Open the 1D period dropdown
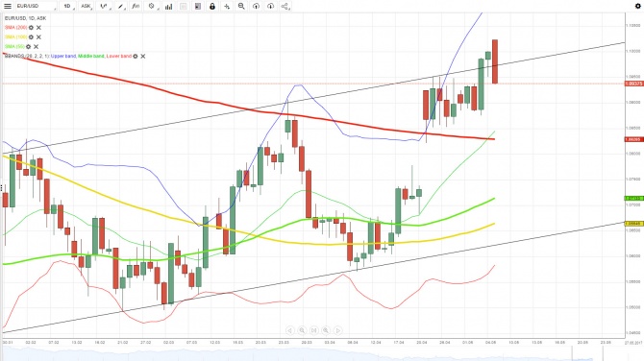The width and height of the screenshot is (644, 361). pos(67,6)
